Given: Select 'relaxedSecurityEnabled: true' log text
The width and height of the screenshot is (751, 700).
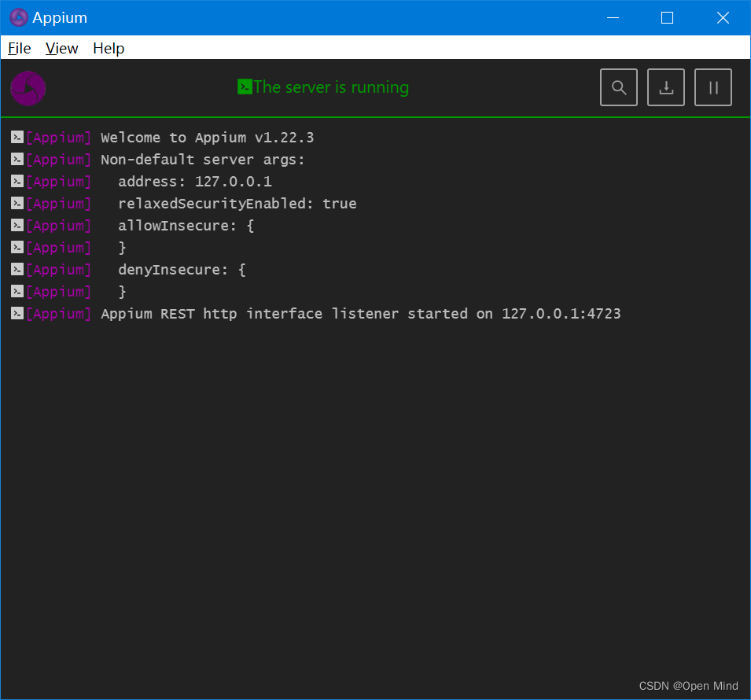Looking at the screenshot, I should point(237,204).
